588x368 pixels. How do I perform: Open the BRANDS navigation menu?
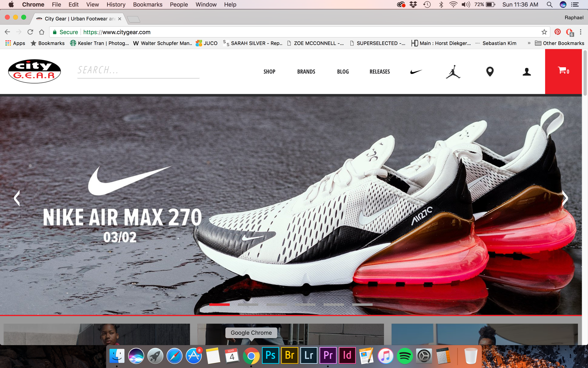pyautogui.click(x=306, y=72)
